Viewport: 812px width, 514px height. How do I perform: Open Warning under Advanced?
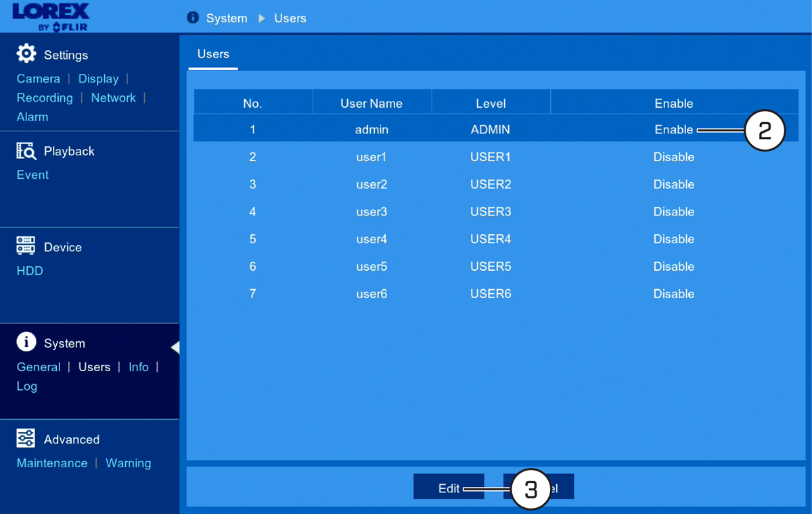pos(129,463)
